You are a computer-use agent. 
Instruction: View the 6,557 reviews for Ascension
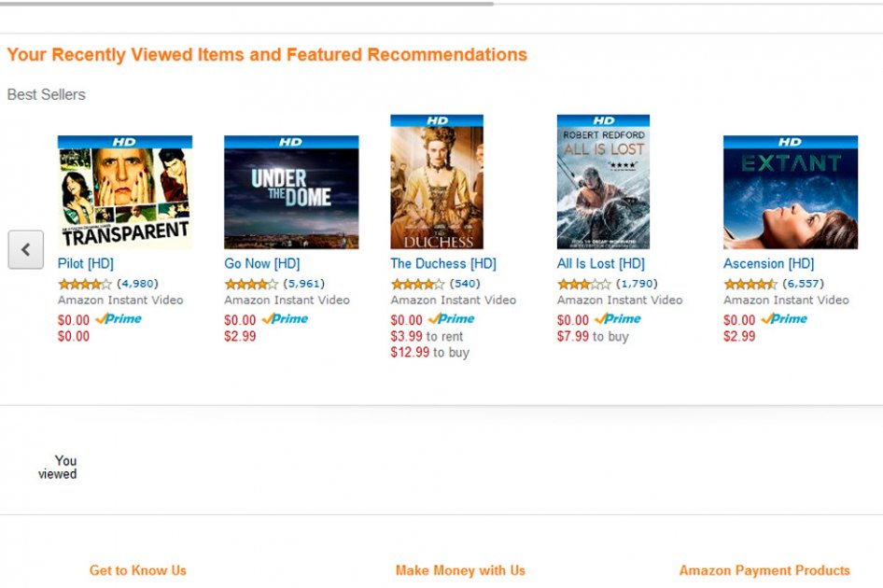point(803,284)
